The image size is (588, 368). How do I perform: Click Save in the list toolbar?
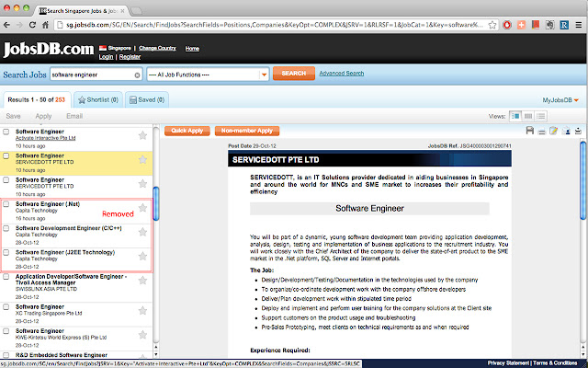click(x=14, y=117)
